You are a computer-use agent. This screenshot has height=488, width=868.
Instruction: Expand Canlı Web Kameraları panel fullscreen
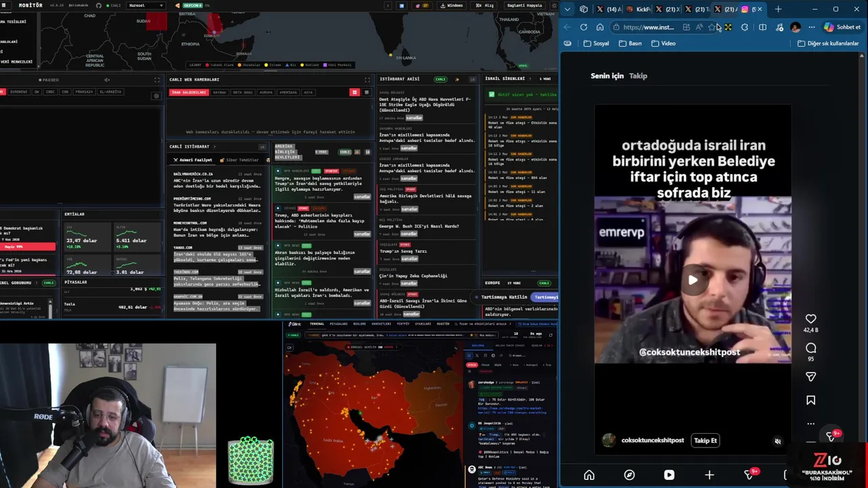click(367, 80)
